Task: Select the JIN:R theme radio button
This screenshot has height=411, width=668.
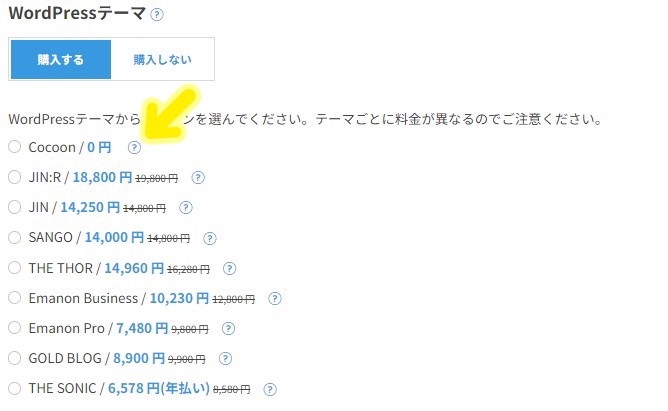Action: coord(14,177)
